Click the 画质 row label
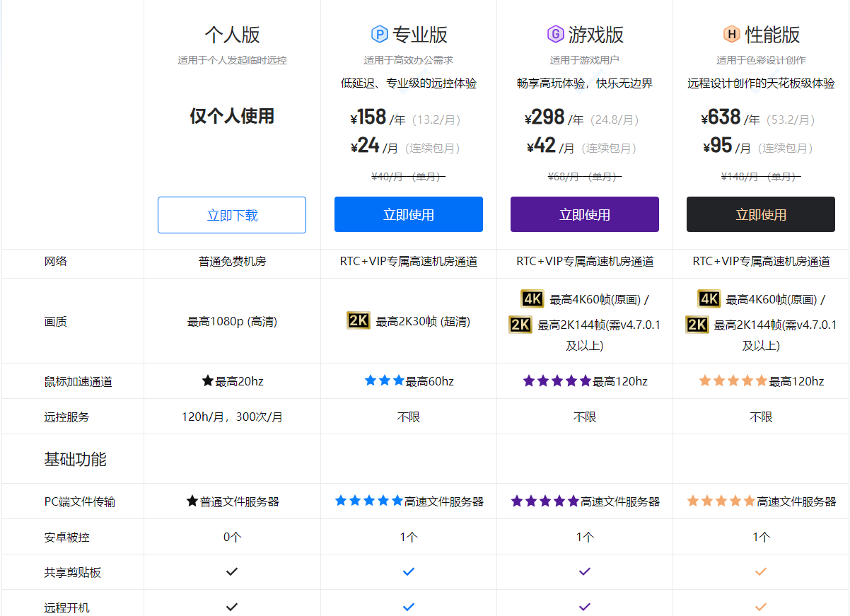This screenshot has height=616, width=850. coord(55,322)
